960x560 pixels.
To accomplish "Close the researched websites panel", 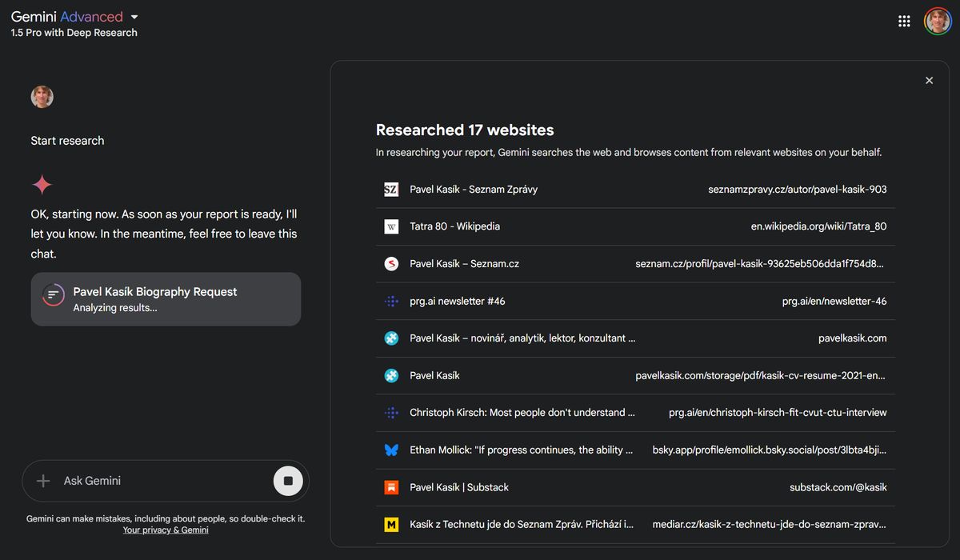I will coord(929,80).
